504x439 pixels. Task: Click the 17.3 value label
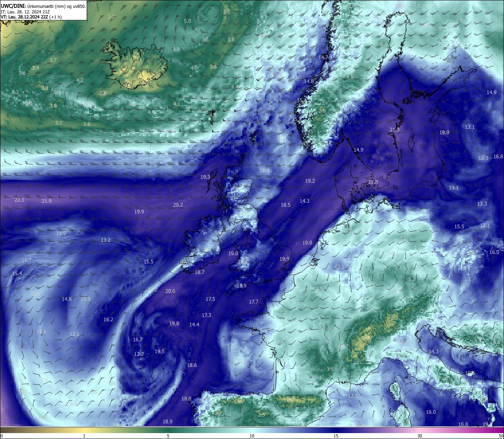coord(206,315)
